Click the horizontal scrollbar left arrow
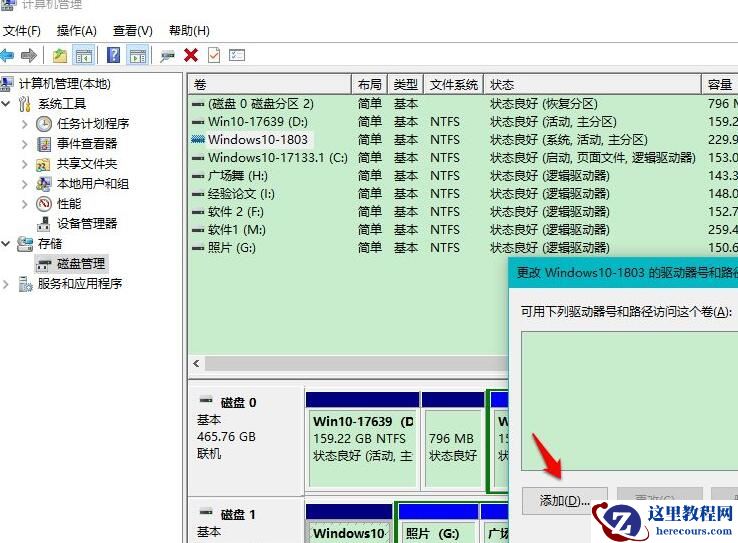 (x=196, y=364)
